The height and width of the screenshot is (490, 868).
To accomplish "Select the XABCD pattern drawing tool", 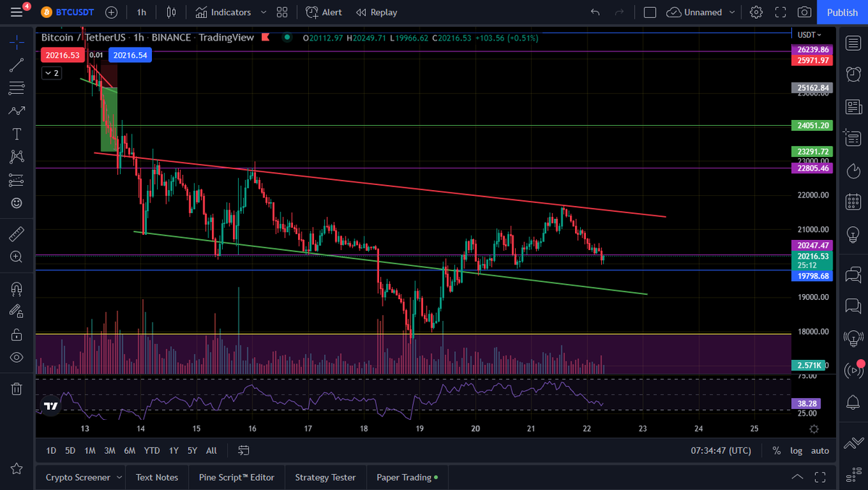I will [x=17, y=157].
